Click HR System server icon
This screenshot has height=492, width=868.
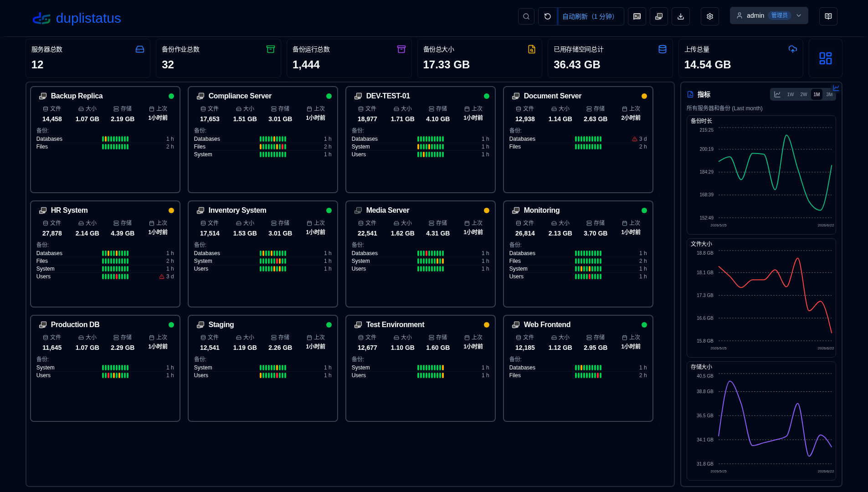43,210
